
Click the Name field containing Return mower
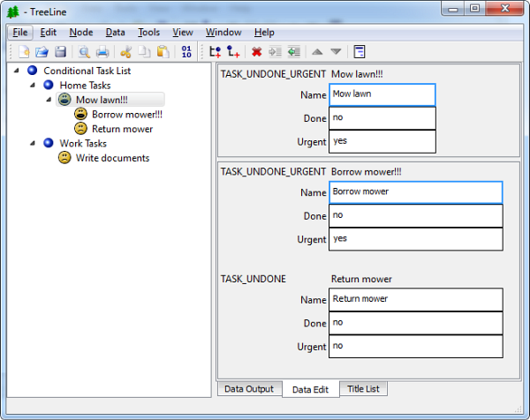[x=416, y=299]
